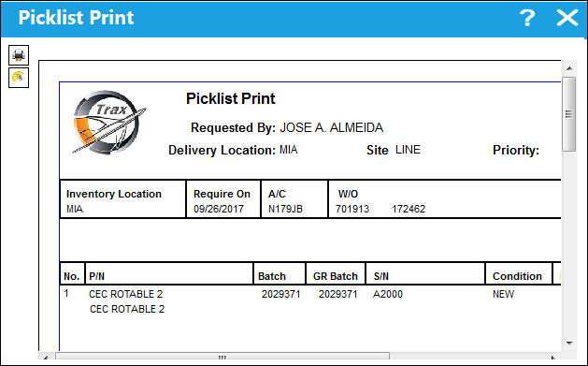The height and width of the screenshot is (366, 588).
Task: Click the vertical scrollbar thumb
Action: [569, 114]
